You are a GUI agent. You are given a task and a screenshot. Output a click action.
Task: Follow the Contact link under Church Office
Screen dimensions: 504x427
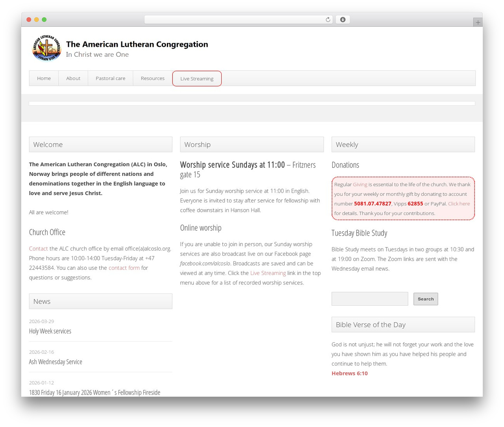38,249
